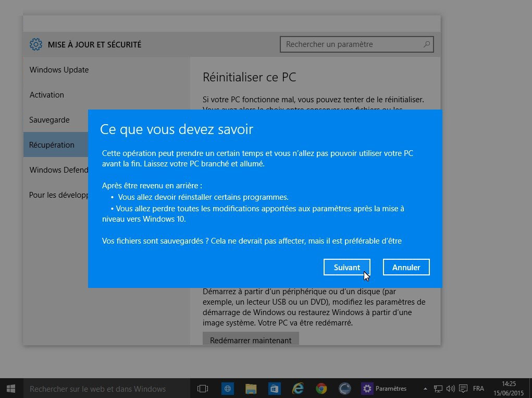
Task: Show hidden system tray icons
Action: (426, 389)
